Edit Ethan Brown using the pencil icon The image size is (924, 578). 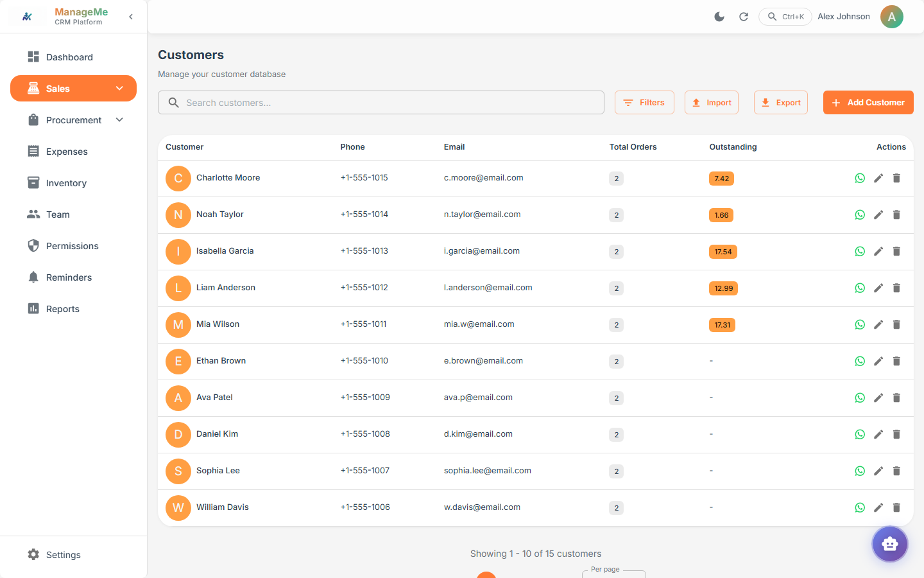pyautogui.click(x=878, y=362)
